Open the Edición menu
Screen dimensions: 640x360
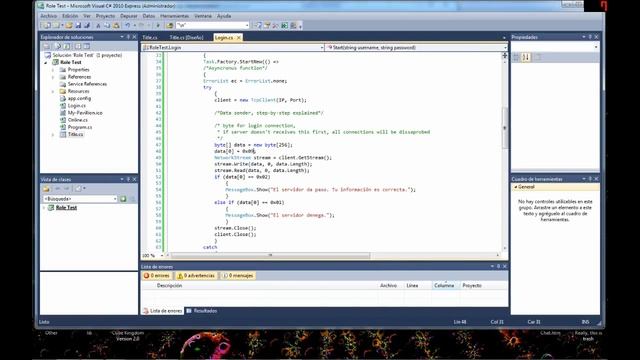[x=70, y=16]
